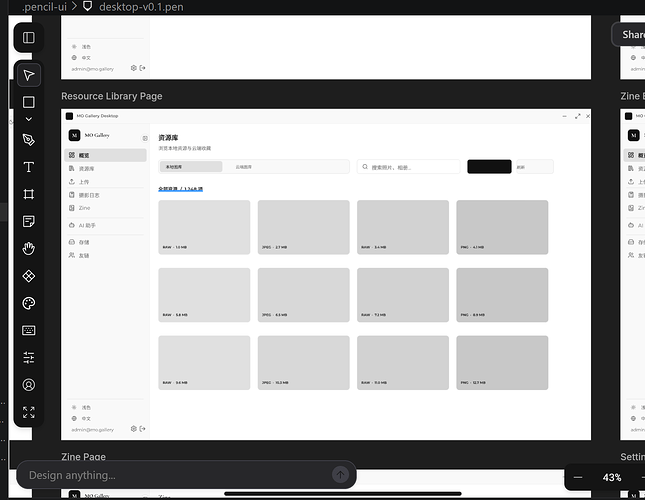645x500 pixels.
Task: Click 浅色 theme toggle in Resource Library frame
Action: [x=81, y=407]
